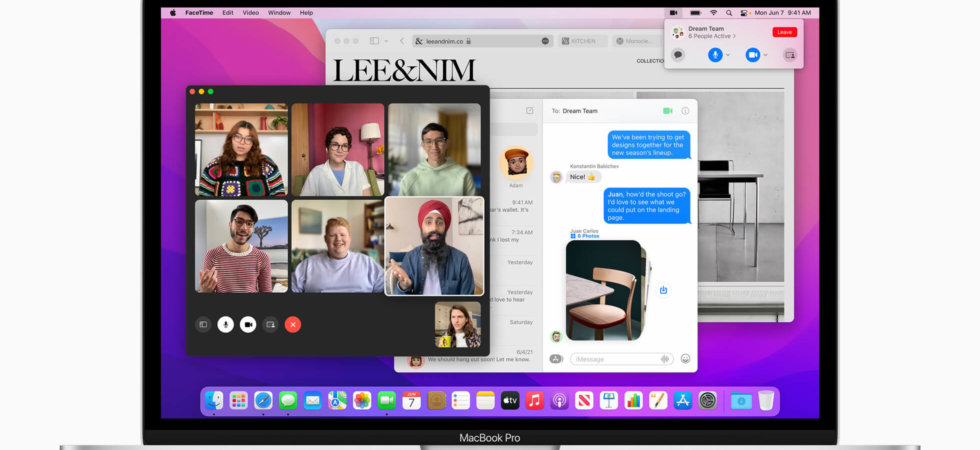Toggle Safari sidebar button

point(374,41)
